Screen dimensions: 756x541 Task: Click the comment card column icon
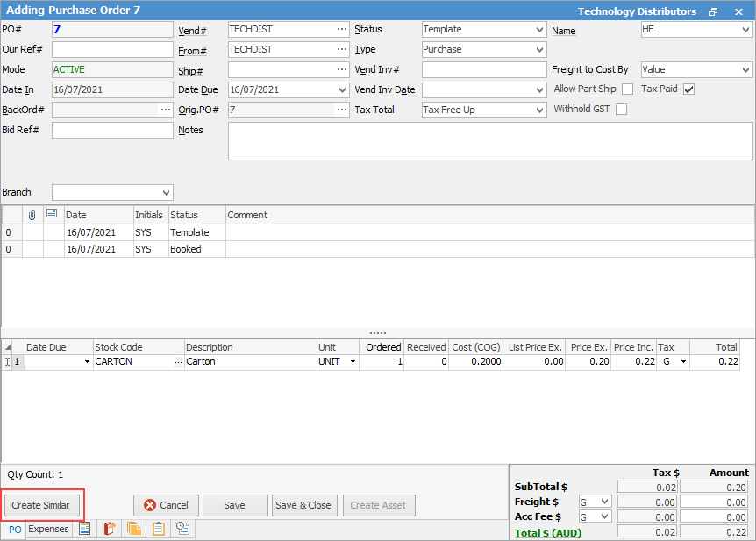click(53, 215)
